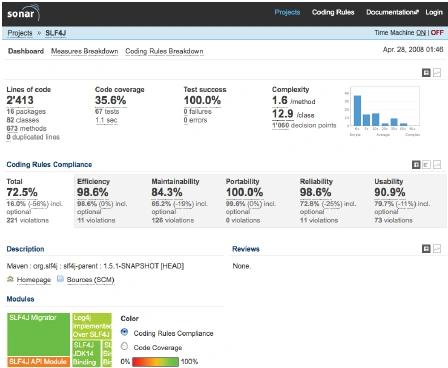This screenshot has width=448, height=368.
Task: Open the Coding Rules Breakdown tab
Action: click(164, 51)
